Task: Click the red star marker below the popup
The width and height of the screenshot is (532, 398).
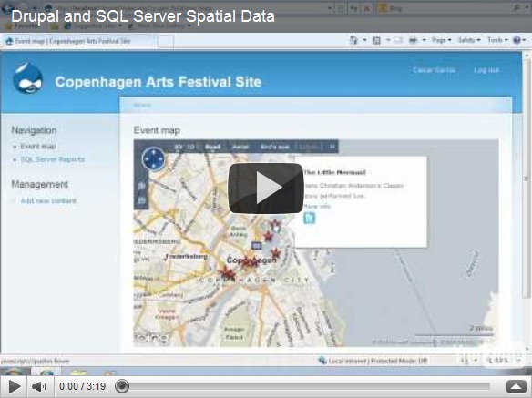Action: (276, 253)
